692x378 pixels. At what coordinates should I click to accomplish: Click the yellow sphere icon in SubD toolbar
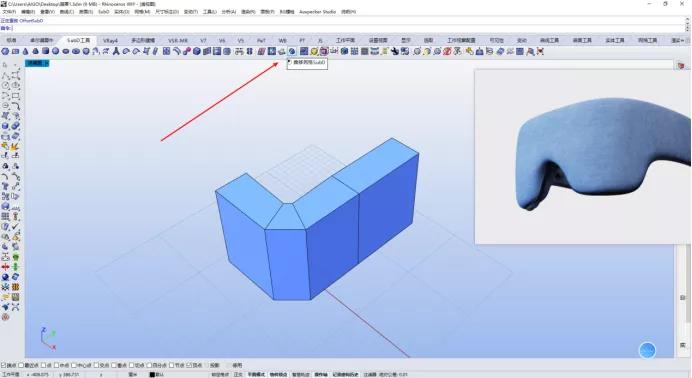pos(314,52)
